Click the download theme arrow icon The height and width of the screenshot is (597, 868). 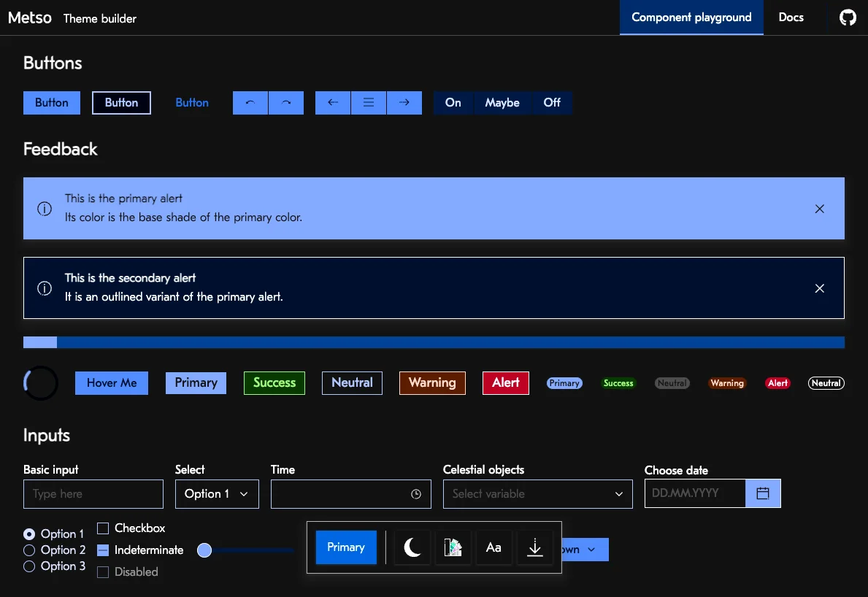(x=535, y=547)
